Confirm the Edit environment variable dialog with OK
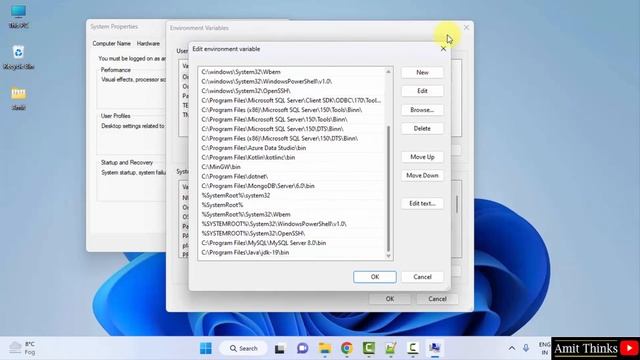This screenshot has width=640, height=360. click(375, 277)
